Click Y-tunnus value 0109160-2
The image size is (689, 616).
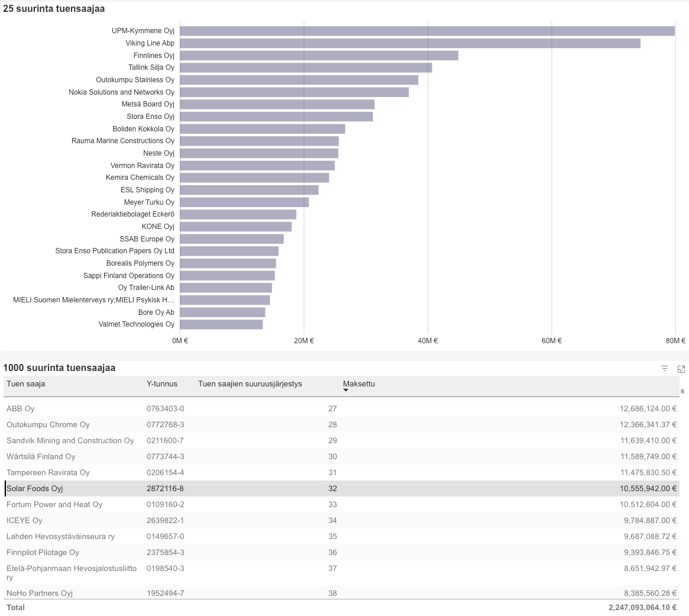165,504
